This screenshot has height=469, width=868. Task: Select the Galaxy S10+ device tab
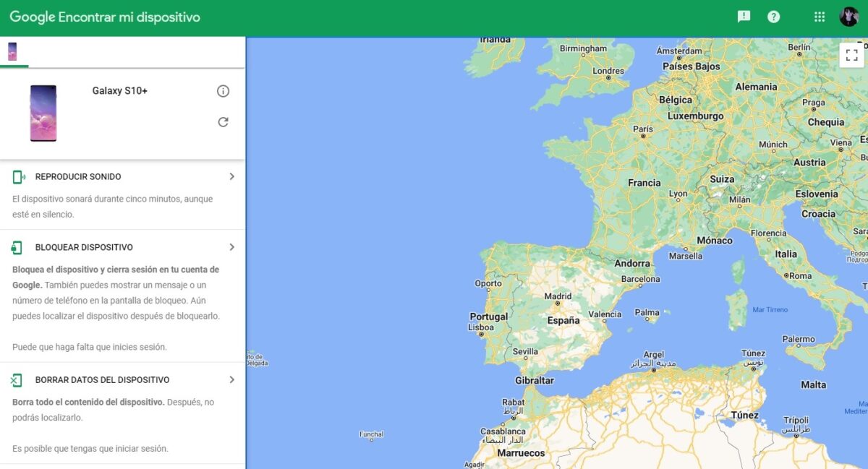point(13,51)
